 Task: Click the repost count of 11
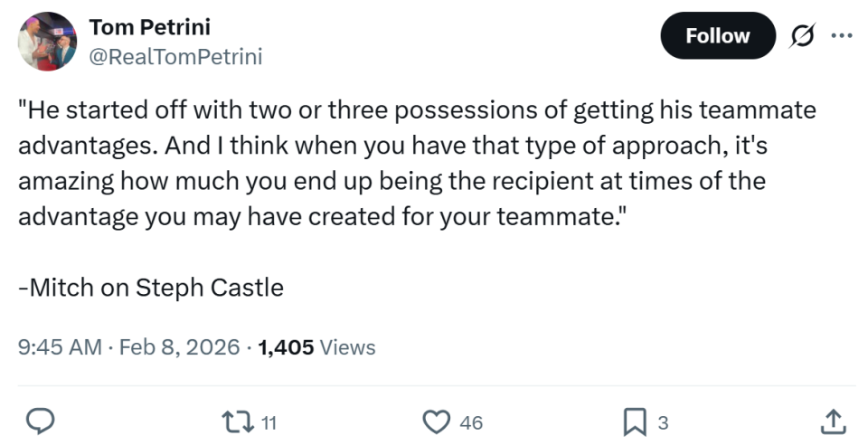[x=269, y=422]
